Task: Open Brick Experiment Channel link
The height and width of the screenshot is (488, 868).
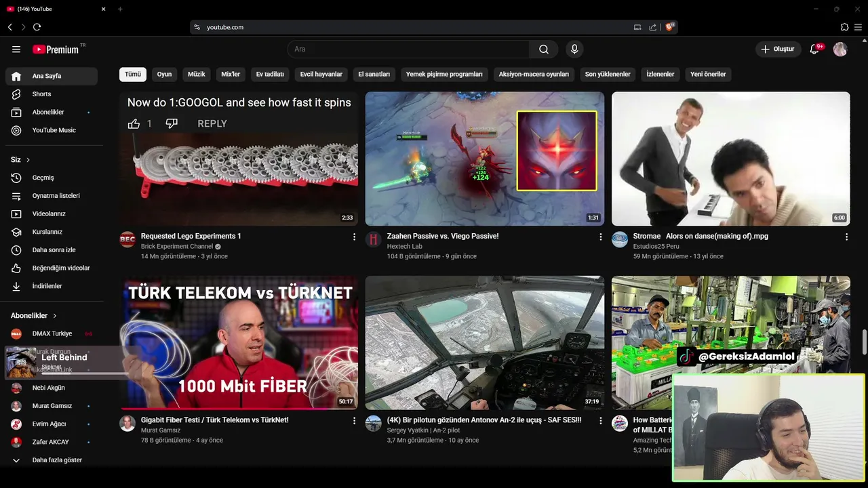Action: [177, 247]
